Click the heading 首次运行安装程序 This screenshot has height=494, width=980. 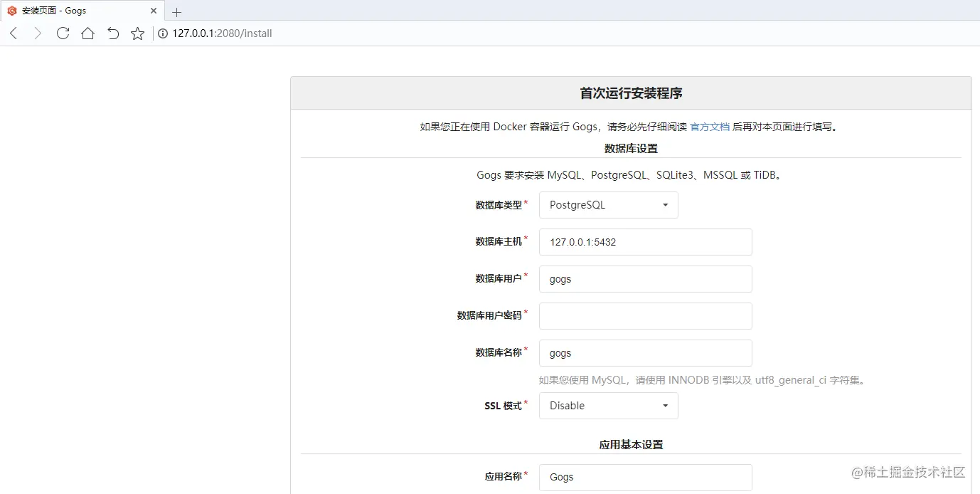click(631, 93)
